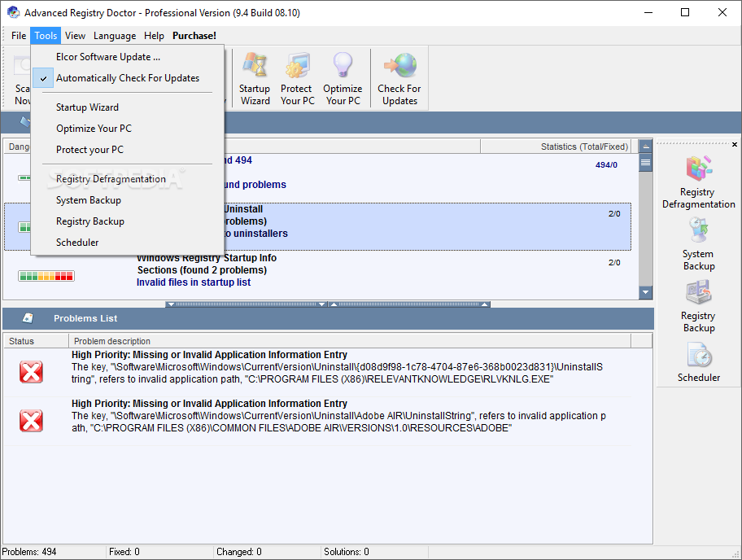Image resolution: width=742 pixels, height=560 pixels.
Task: Choose Registry Defragmentation from Tools menu
Action: 127,179
